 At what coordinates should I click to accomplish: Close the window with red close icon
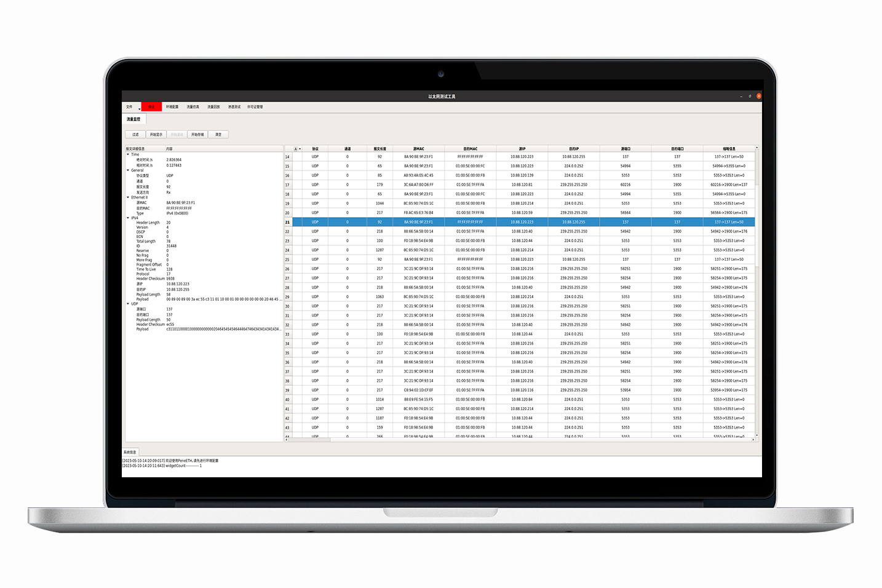coord(758,97)
